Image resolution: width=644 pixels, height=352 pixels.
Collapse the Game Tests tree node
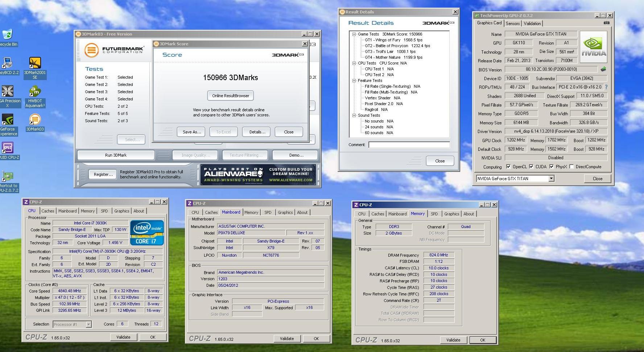[354, 34]
